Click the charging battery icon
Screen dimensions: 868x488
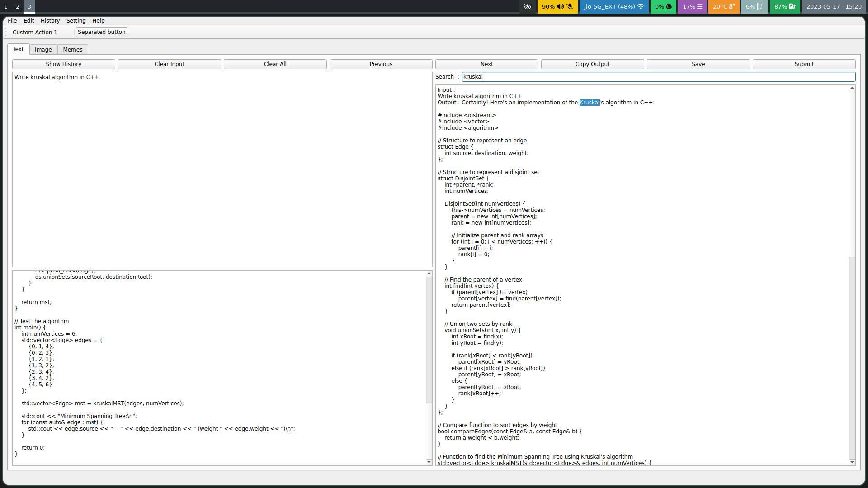coord(792,7)
